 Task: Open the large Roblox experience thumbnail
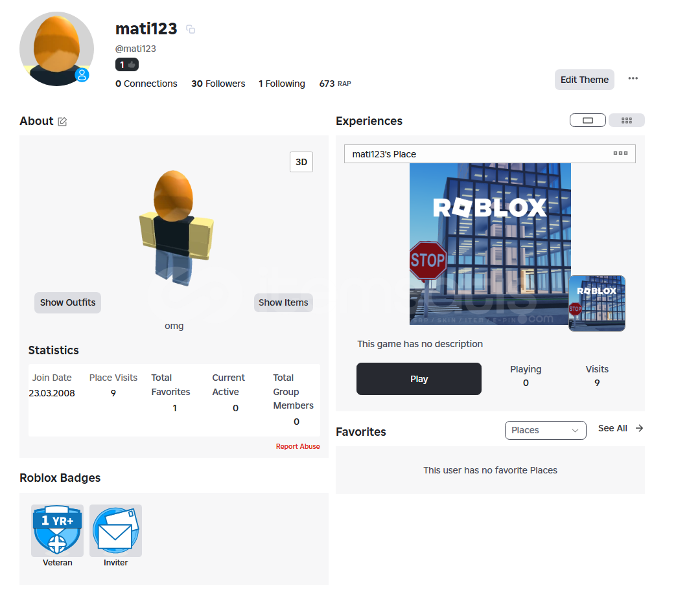[x=490, y=244]
